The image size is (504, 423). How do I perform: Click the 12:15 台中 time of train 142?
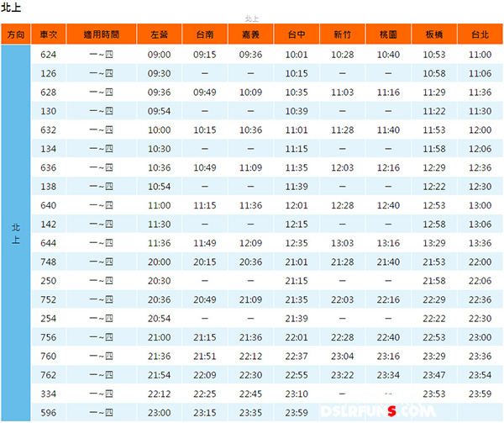[297, 224]
